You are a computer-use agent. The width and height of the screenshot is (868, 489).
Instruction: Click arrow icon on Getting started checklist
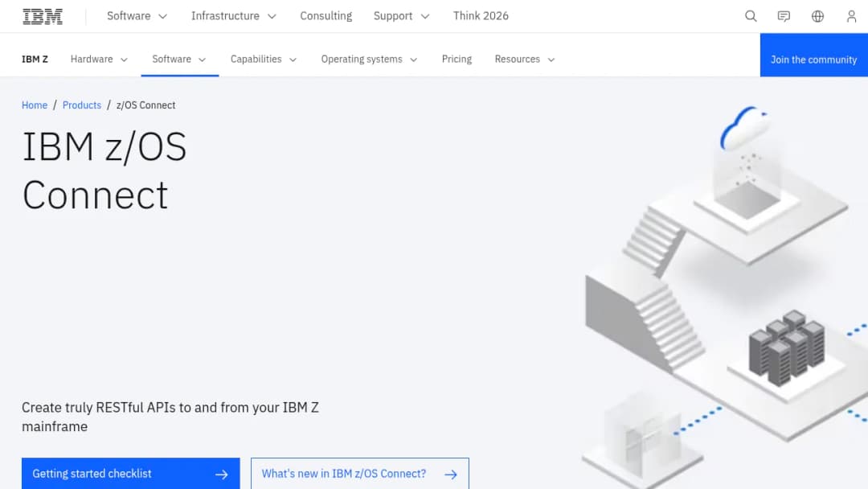click(x=222, y=475)
